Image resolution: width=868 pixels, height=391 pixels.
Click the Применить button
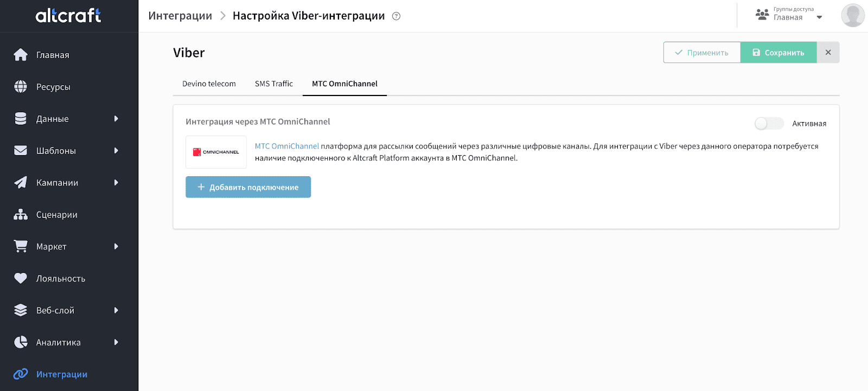coord(702,53)
